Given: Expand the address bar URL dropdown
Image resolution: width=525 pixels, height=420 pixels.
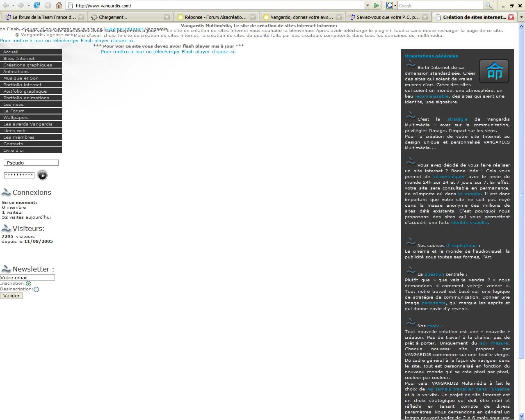Looking at the screenshot, I should pyautogui.click(x=367, y=5).
